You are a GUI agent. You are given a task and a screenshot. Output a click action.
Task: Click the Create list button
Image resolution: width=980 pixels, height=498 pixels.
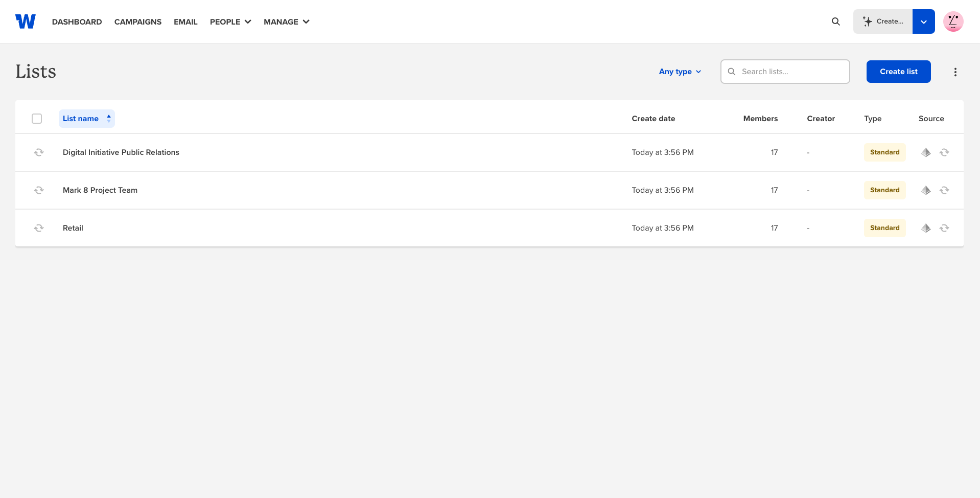point(898,72)
